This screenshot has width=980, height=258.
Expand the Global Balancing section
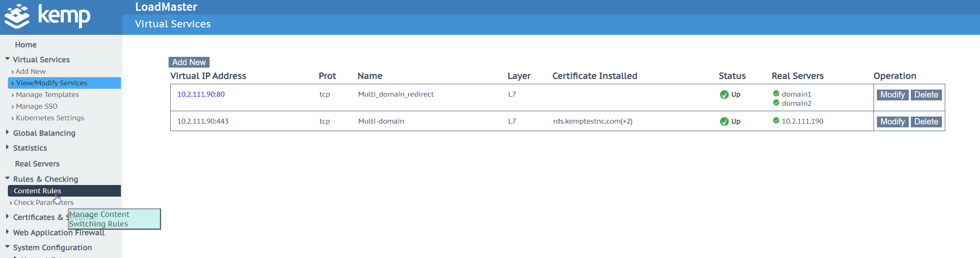[7, 132]
